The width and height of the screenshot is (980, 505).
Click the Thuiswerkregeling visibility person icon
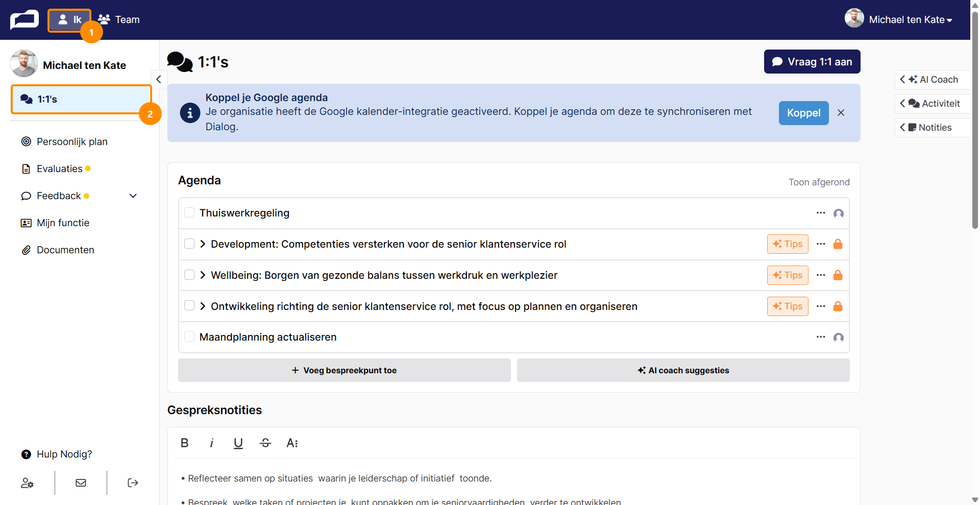tap(838, 213)
